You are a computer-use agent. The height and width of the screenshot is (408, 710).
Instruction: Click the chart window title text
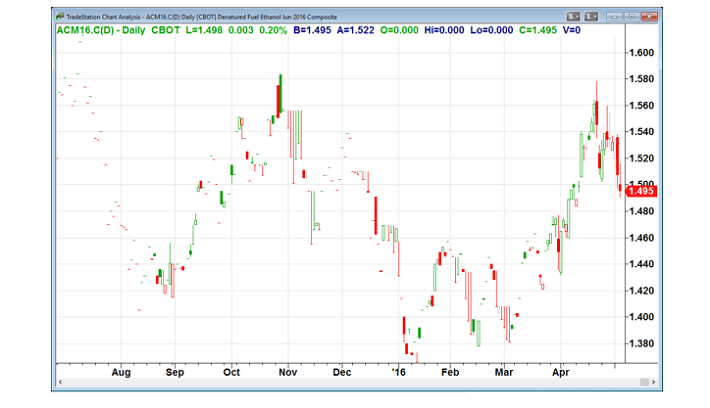coord(201,17)
